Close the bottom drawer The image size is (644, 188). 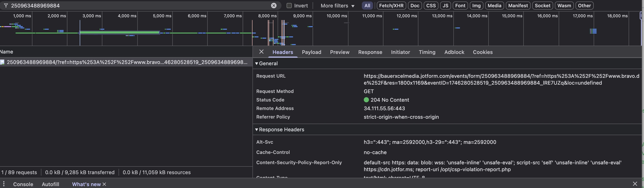[x=635, y=184]
